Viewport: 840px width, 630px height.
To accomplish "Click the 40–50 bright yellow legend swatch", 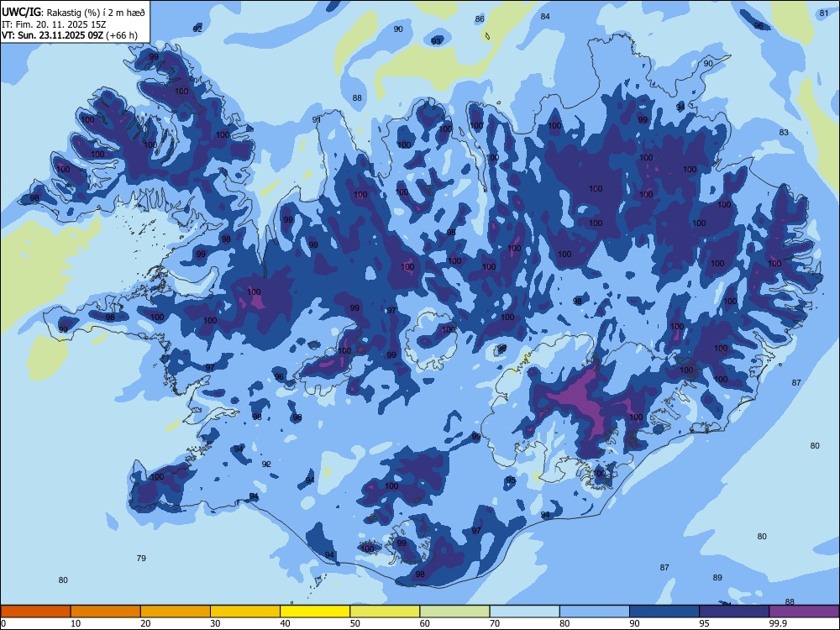I will [x=315, y=612].
